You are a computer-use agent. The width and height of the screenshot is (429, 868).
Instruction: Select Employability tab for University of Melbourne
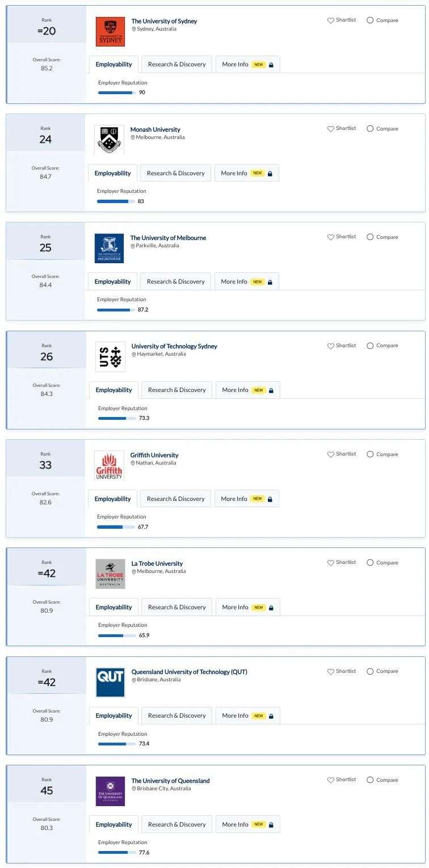112,281
